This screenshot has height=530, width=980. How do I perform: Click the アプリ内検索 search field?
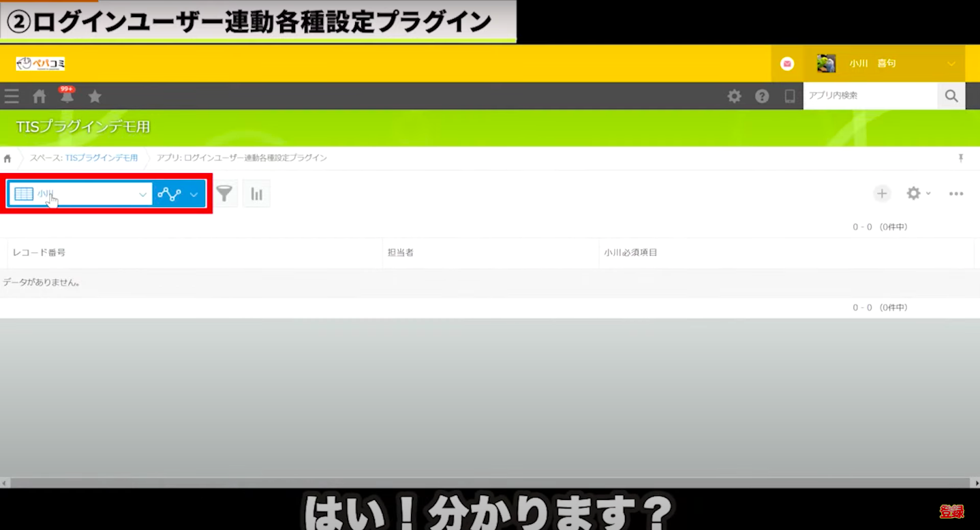(870, 96)
